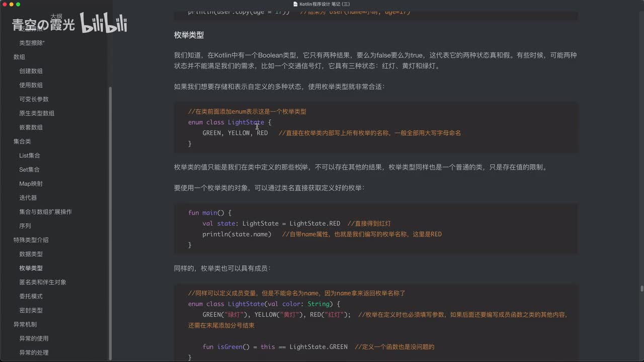This screenshot has height=362, width=644.
Task: Go to 异常的处理 in the outline
Action: click(34, 352)
